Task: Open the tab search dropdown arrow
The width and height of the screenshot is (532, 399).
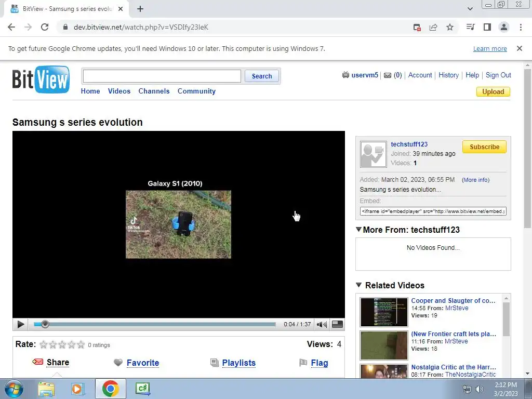Action: point(470,9)
